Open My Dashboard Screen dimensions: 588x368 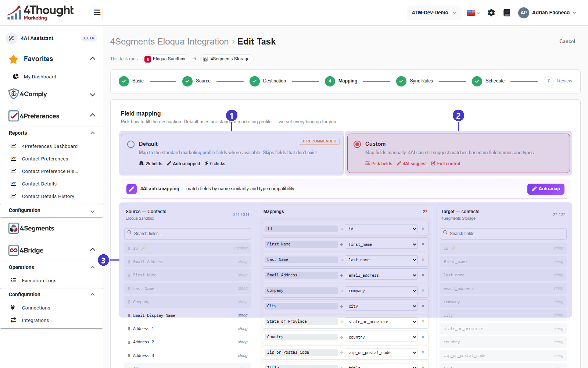click(40, 77)
